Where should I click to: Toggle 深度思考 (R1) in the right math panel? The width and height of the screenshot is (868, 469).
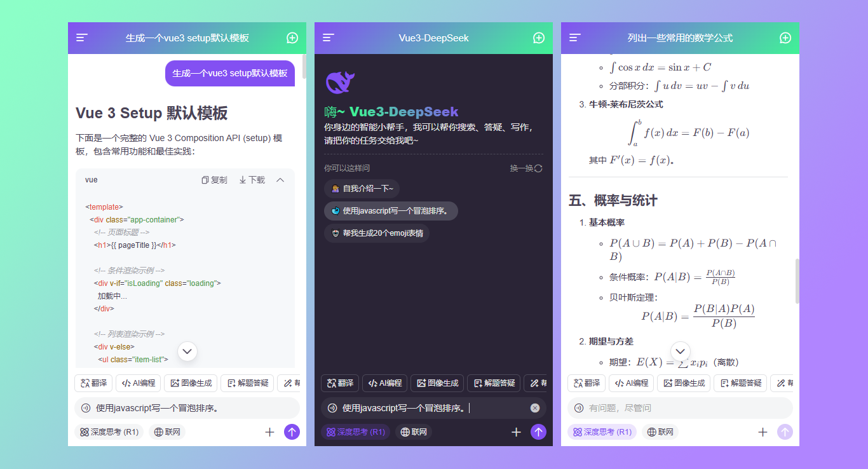point(602,432)
